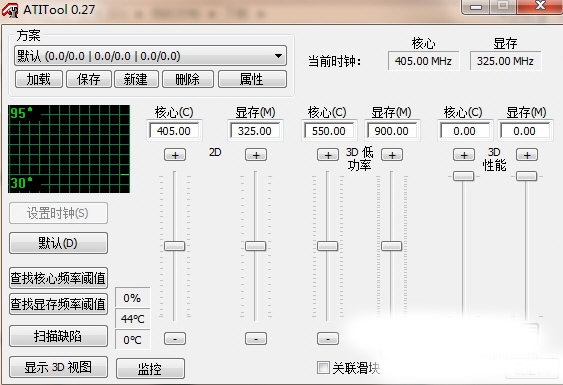Image resolution: width=563 pixels, height=385 pixels.
Task: Click the 2D memory slider thumb
Action: 255,246
